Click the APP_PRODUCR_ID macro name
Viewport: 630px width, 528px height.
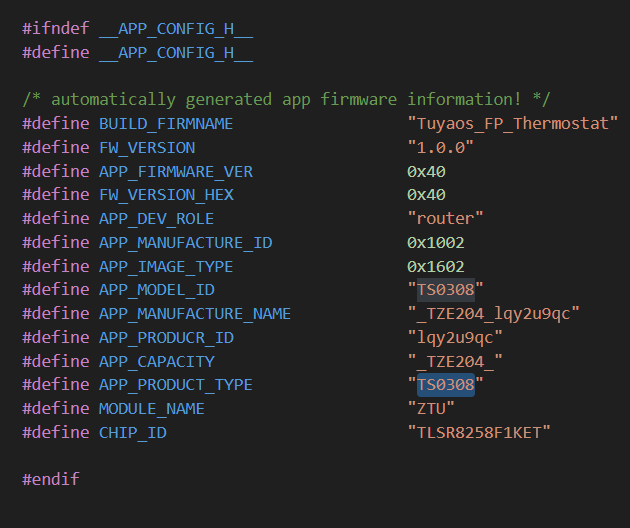click(x=166, y=338)
